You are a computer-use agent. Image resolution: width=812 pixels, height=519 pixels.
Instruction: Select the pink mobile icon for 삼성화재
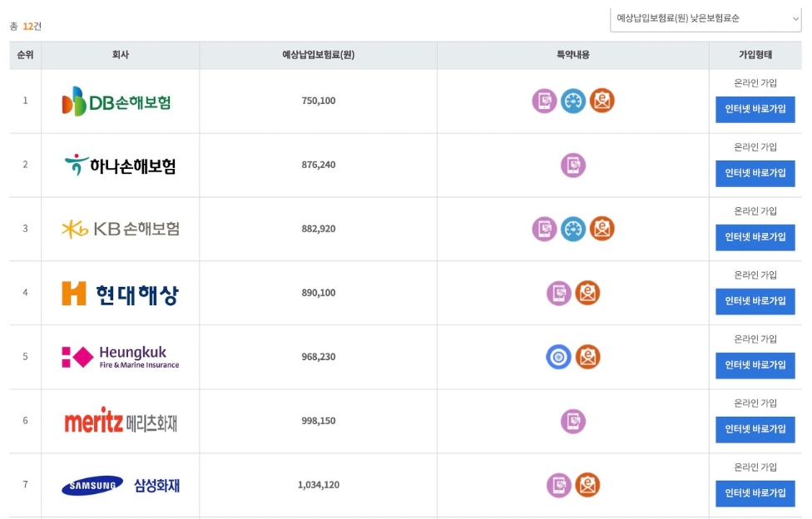(x=559, y=485)
